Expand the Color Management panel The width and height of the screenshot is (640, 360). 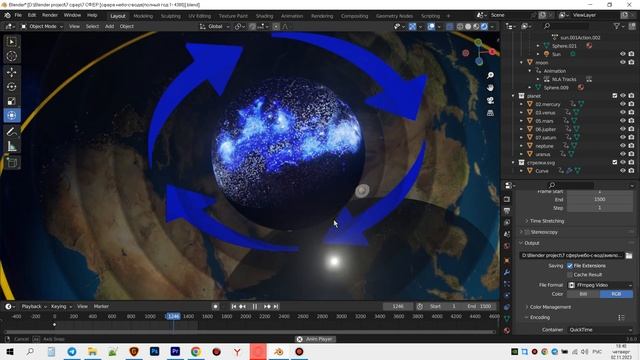pyautogui.click(x=550, y=307)
